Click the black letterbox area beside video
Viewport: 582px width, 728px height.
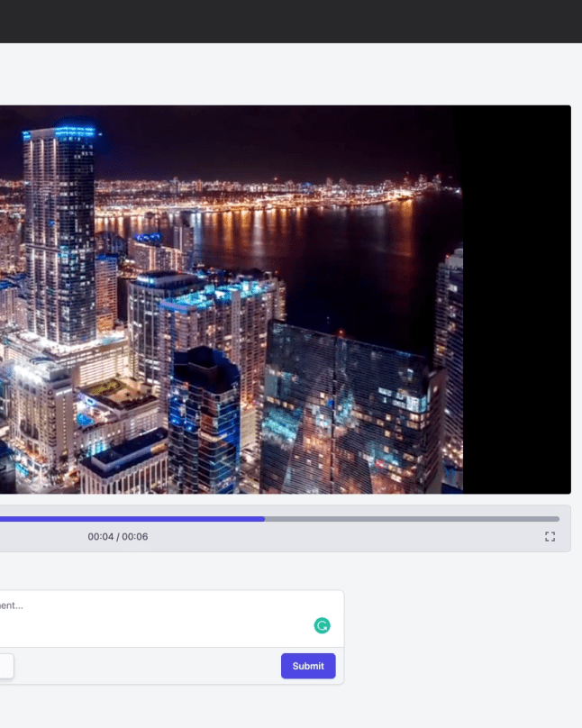click(516, 297)
